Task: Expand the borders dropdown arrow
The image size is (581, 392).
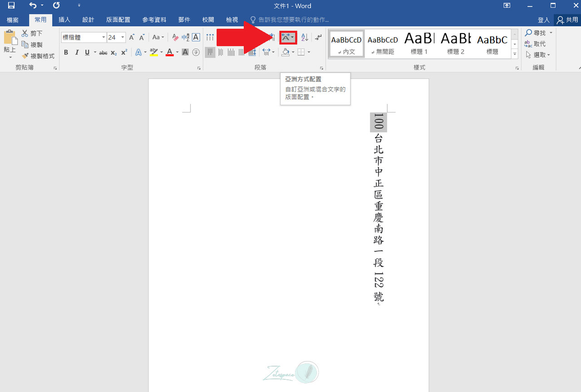Action: click(309, 52)
